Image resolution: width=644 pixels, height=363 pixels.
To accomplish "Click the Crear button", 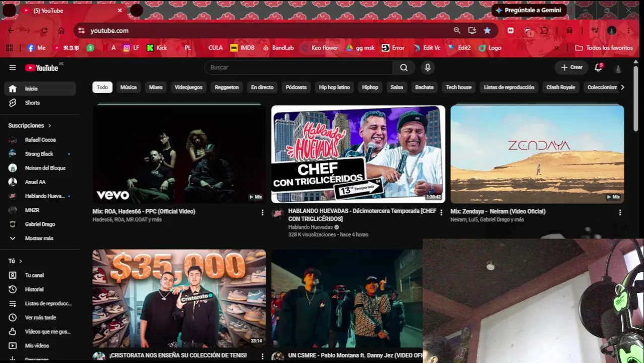I will tap(571, 68).
